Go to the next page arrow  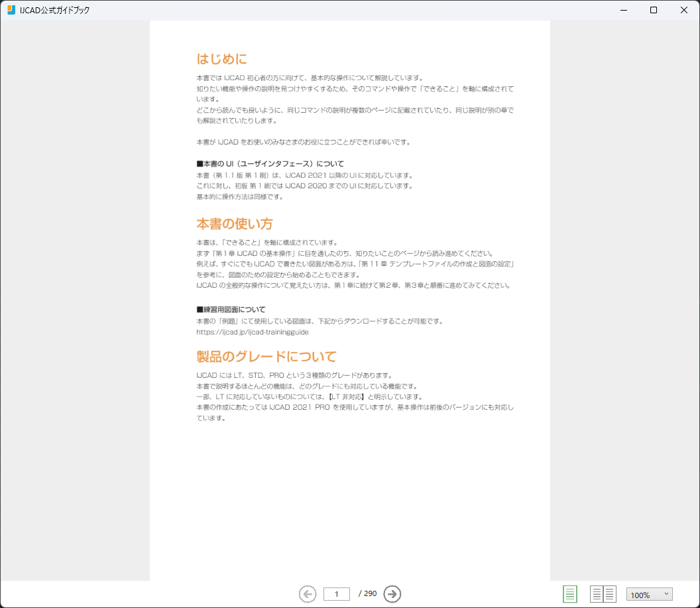click(392, 594)
